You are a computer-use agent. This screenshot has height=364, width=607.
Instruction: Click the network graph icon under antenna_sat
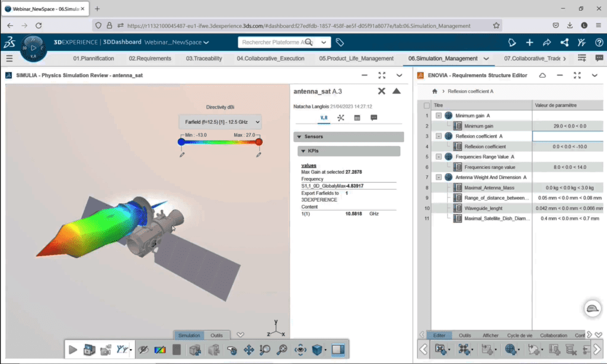point(341,118)
